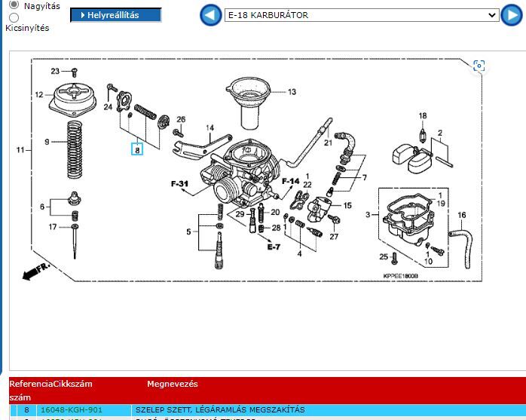This screenshot has height=420, width=526.
Task: Click the focus/scan icon on the diagram corner
Action: (x=479, y=66)
